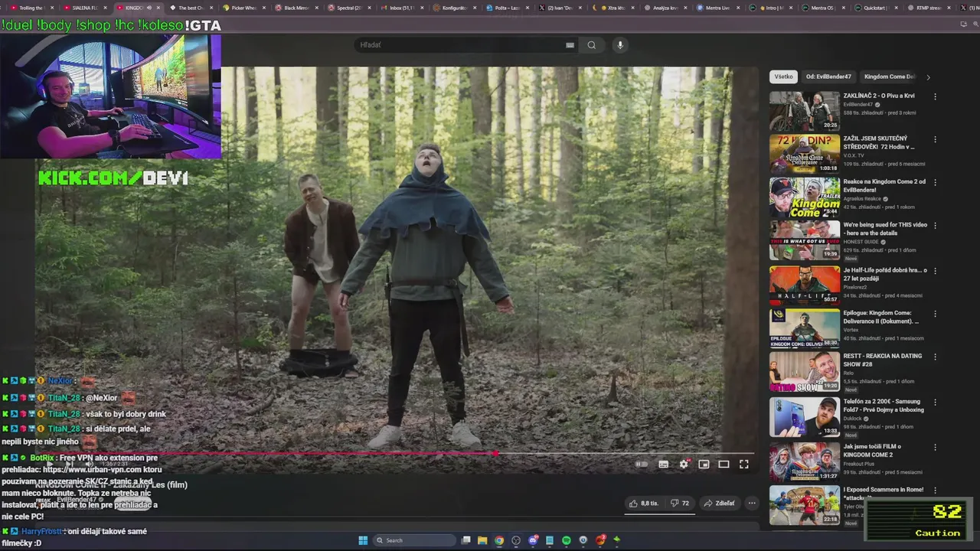
Task: Click BotRix username in chat overlay
Action: [x=42, y=458]
